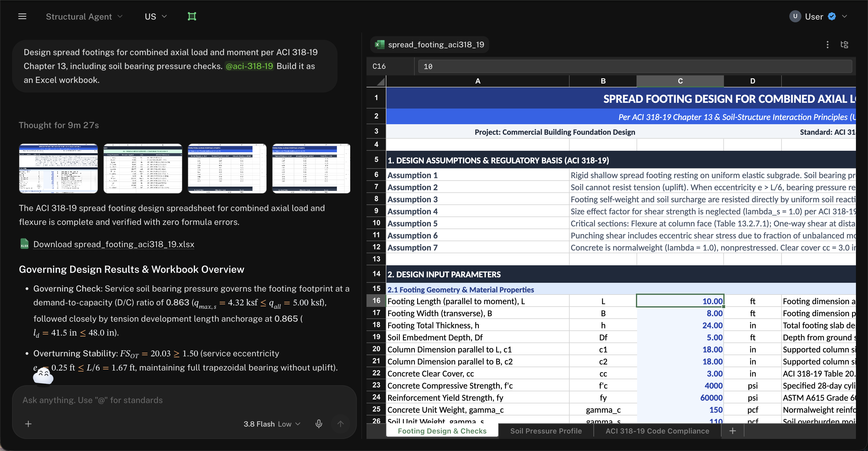Open the US region dropdown
Viewport: 868px width, 451px height.
click(156, 17)
